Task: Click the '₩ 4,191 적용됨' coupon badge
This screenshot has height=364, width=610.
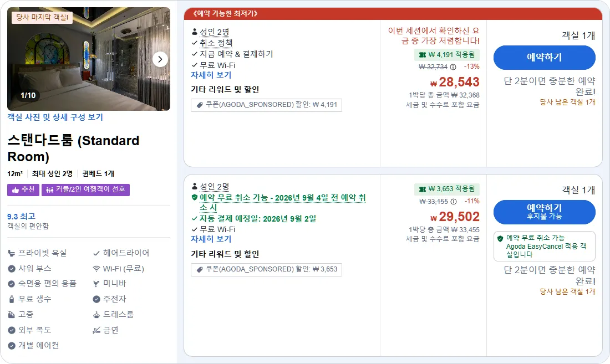Action: pos(446,55)
